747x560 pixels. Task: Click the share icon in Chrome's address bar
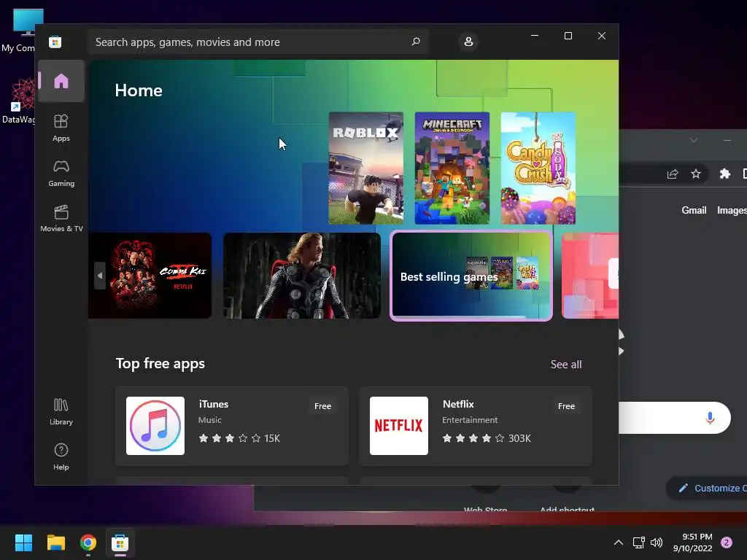(x=672, y=174)
